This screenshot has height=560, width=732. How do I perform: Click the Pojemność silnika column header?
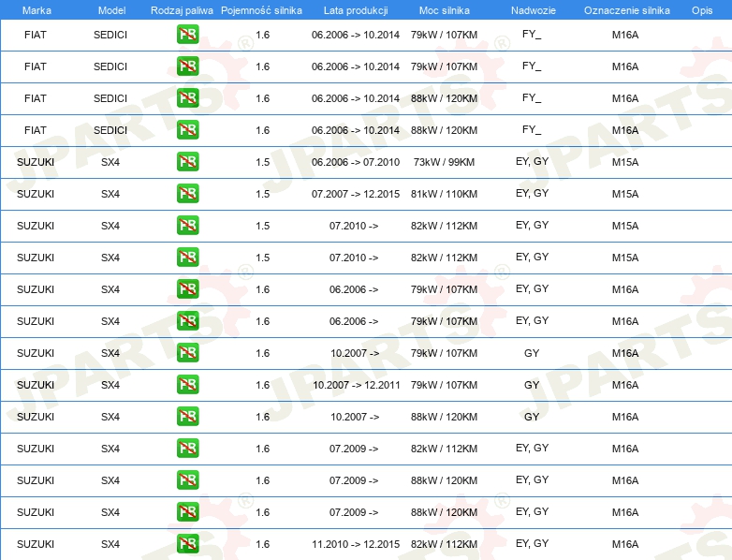tap(261, 10)
